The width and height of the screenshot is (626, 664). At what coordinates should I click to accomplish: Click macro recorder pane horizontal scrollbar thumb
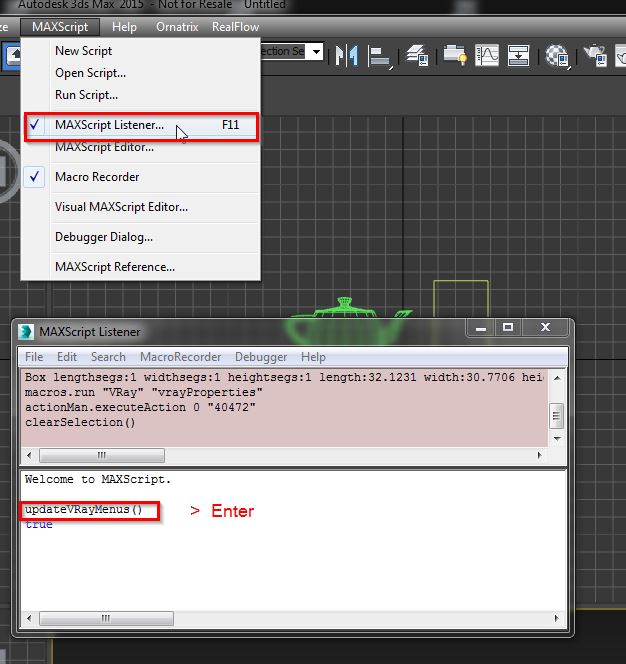point(102,456)
